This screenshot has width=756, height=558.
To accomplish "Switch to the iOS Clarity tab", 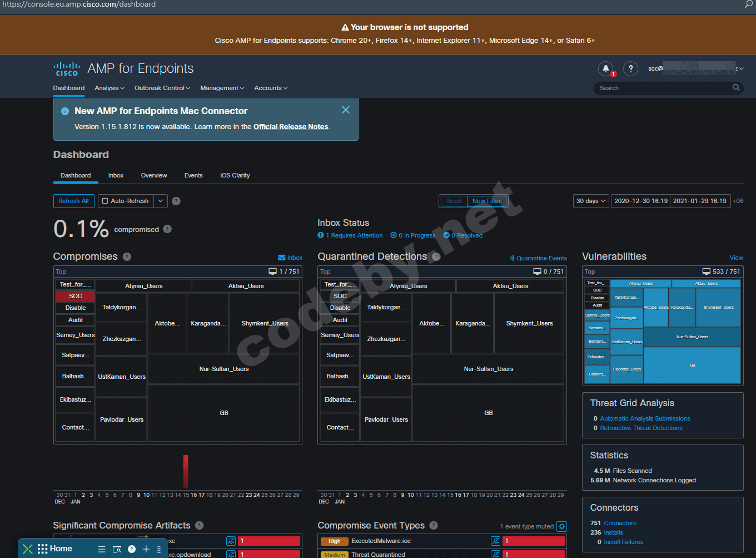I will pyautogui.click(x=235, y=175).
